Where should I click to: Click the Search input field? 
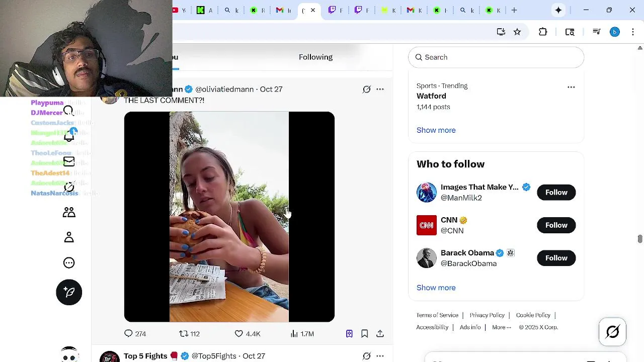(496, 57)
